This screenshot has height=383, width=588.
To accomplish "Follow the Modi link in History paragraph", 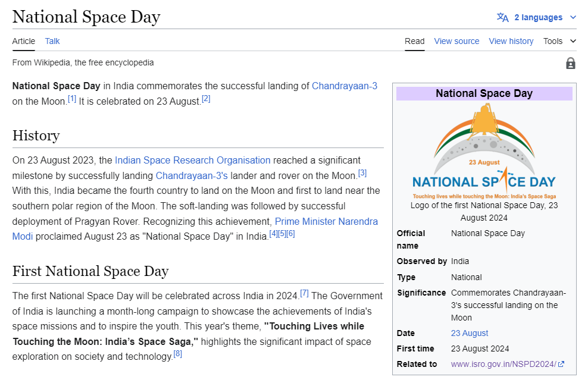I will pyautogui.click(x=23, y=237).
